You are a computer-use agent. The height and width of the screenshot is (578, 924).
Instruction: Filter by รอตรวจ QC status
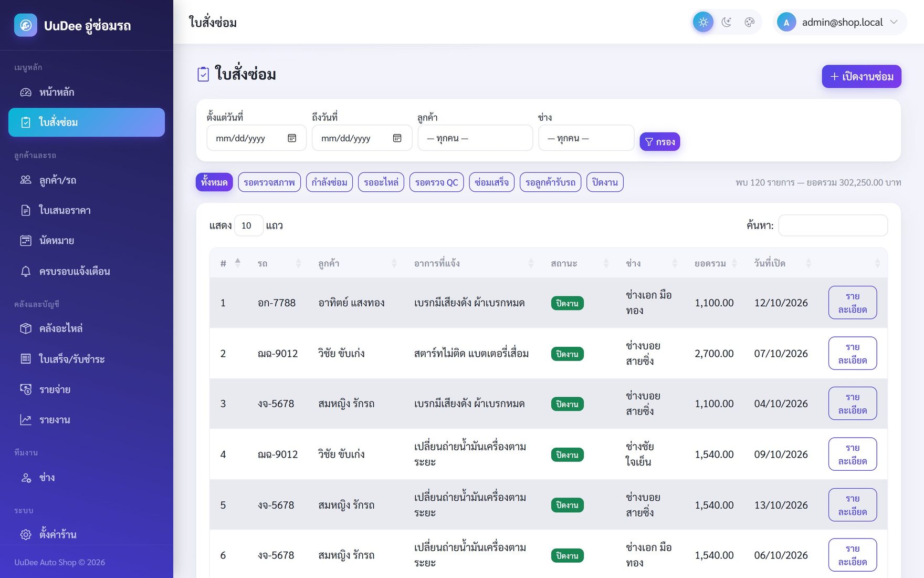pyautogui.click(x=436, y=182)
